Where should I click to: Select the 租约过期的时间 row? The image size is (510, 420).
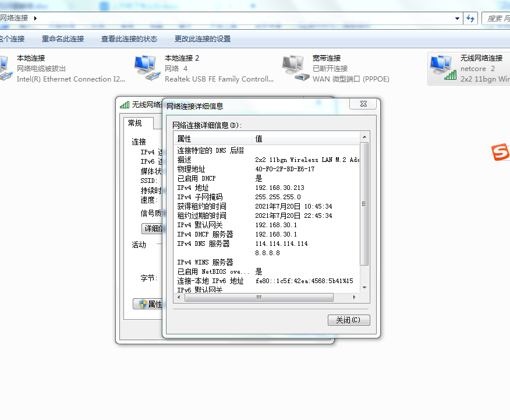(x=267, y=216)
